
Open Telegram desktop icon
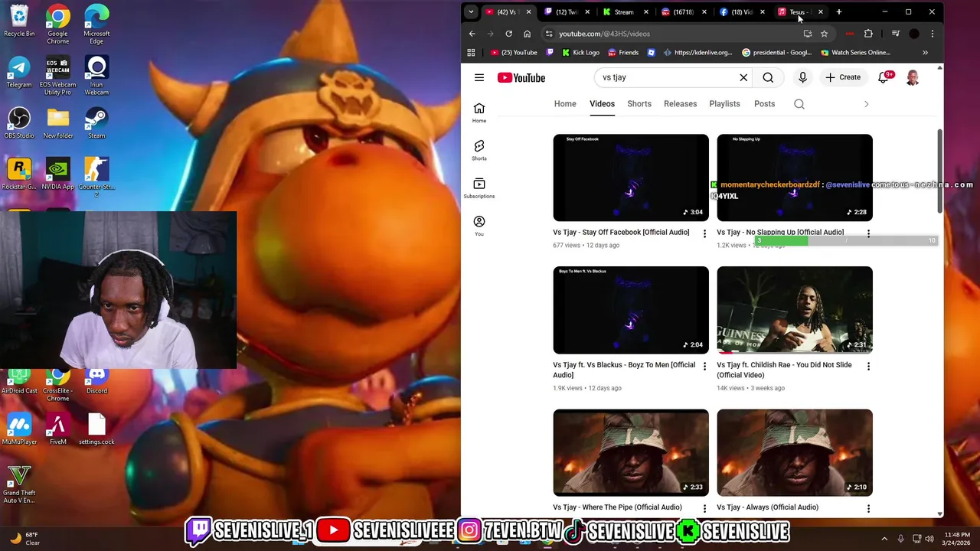coord(19,72)
